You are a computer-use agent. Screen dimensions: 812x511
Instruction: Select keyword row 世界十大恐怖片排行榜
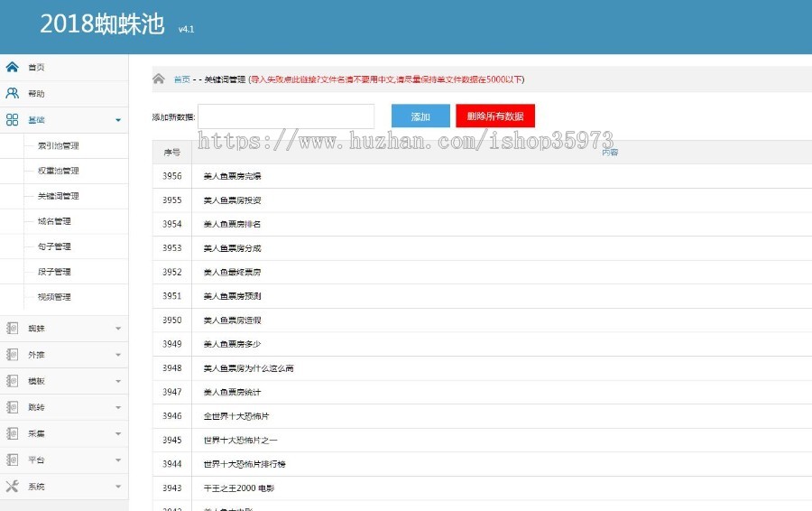point(245,464)
